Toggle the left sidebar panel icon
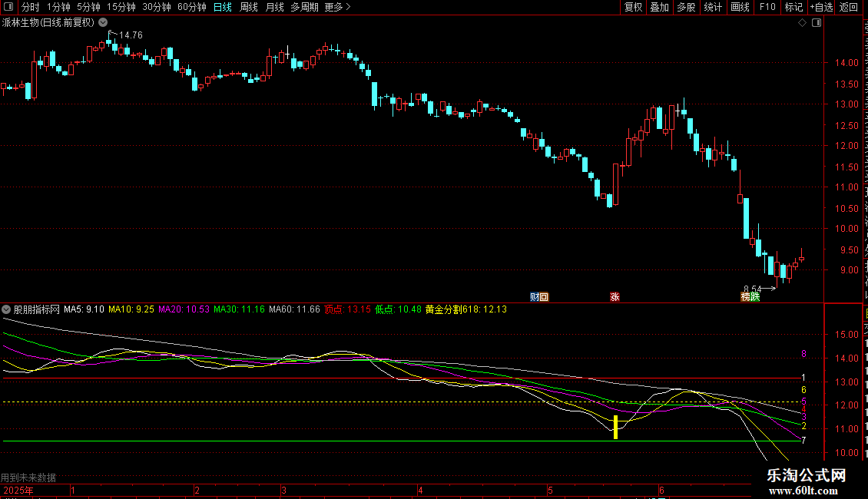Image resolution: width=868 pixels, height=499 pixels. coord(8,7)
